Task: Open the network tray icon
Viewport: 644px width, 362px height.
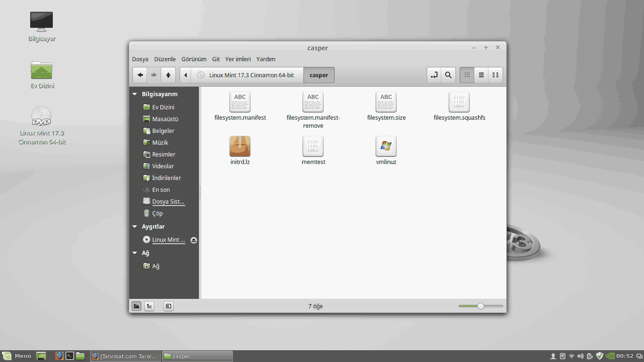Action: (x=571, y=356)
